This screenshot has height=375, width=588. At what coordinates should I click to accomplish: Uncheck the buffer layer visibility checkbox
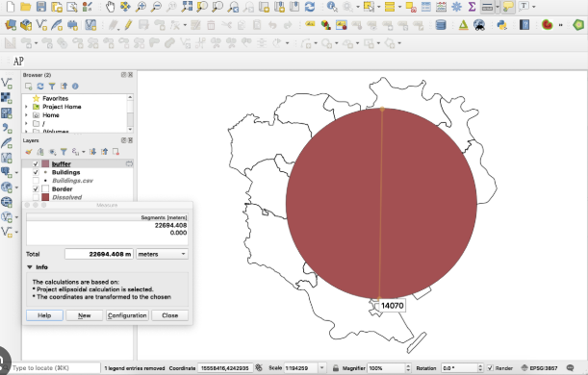[x=36, y=163]
